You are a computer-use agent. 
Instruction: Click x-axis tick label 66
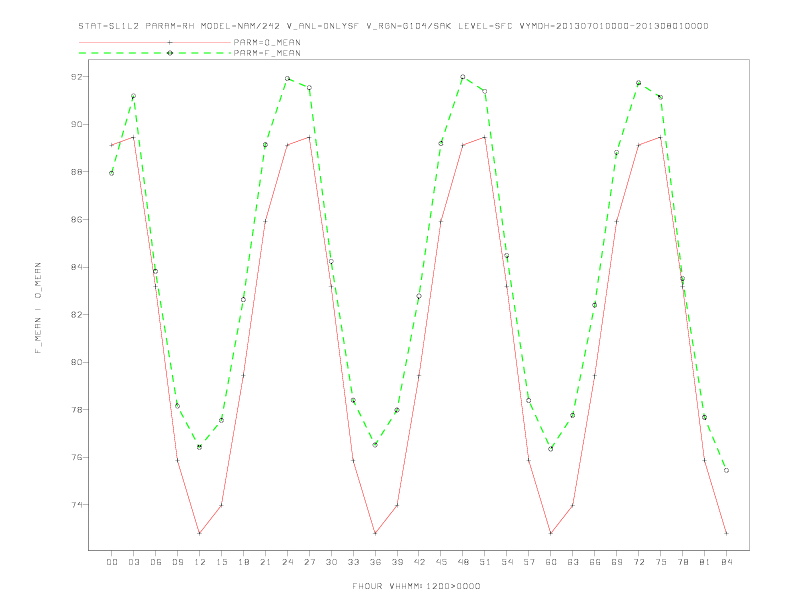click(595, 562)
